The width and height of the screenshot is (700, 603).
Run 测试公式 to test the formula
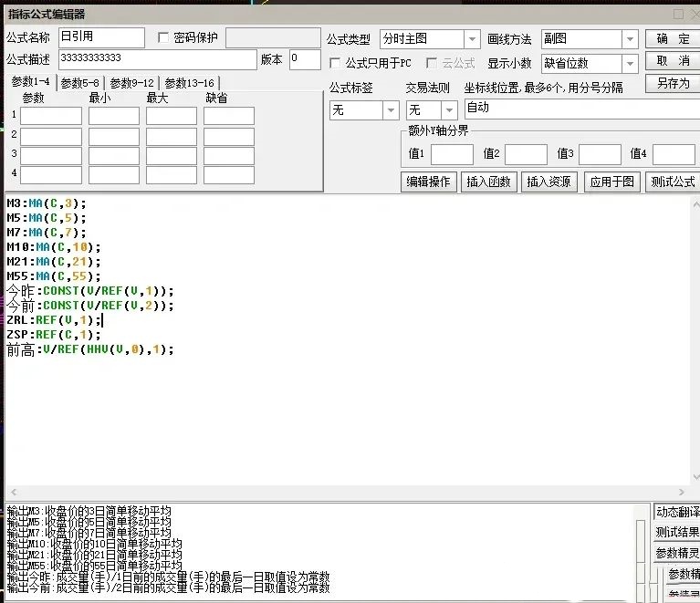pyautogui.click(x=673, y=182)
